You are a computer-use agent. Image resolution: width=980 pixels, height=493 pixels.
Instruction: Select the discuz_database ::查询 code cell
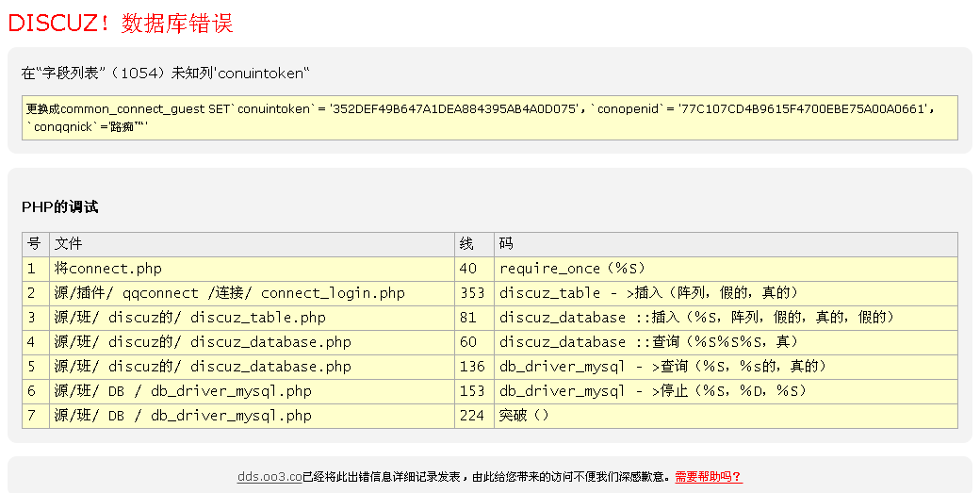click(726, 342)
